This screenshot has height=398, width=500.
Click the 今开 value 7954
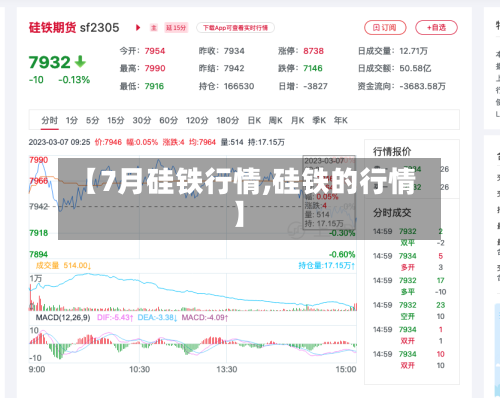point(155,51)
